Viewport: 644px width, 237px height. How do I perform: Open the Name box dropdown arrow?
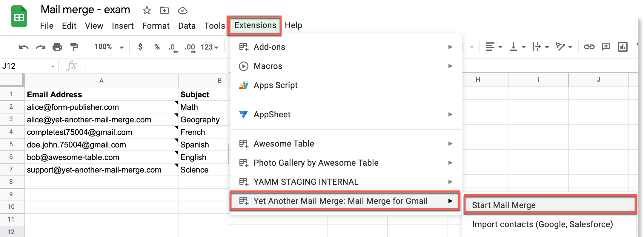[53, 66]
